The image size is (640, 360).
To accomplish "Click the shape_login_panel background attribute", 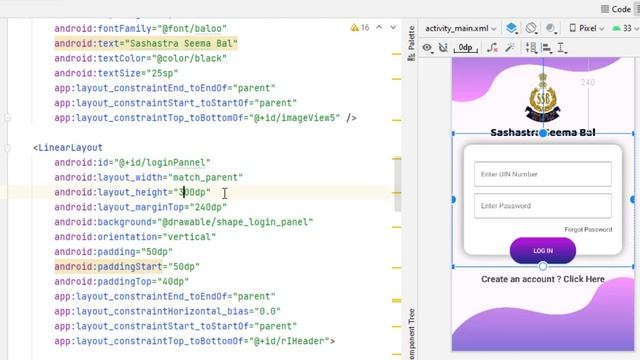I will coord(184,222).
